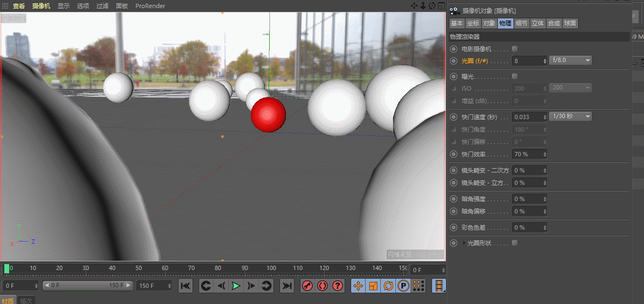Click stepper arrows of 快门效率 70 % field
Screen dimensions: 644x304
pyautogui.click(x=545, y=154)
